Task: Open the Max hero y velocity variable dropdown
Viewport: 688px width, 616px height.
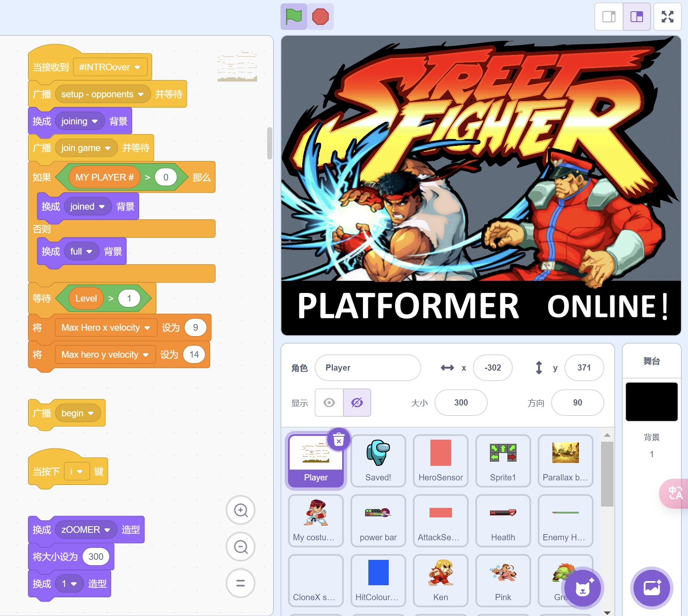Action: pos(105,355)
